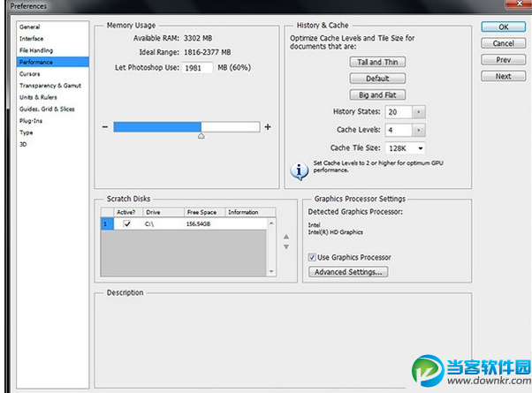
Task: Open the Cache Levels arrow dropdown
Action: pos(418,130)
